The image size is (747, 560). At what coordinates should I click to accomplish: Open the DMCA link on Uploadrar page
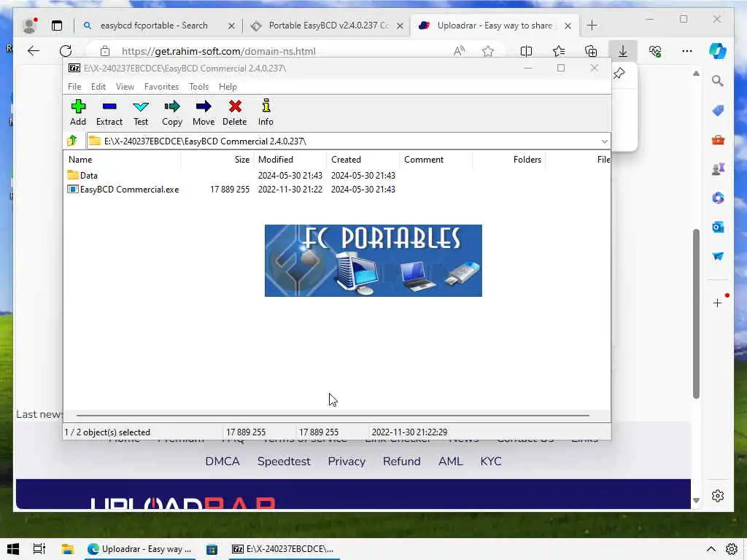tap(222, 461)
